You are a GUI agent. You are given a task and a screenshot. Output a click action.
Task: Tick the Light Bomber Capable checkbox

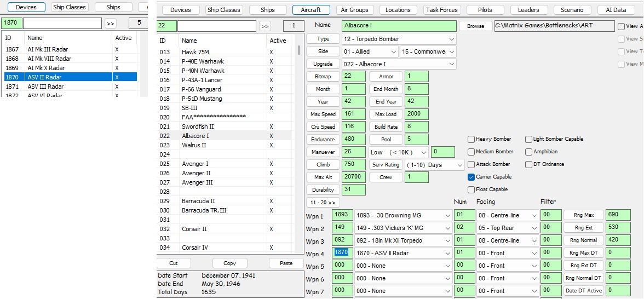[x=528, y=139]
